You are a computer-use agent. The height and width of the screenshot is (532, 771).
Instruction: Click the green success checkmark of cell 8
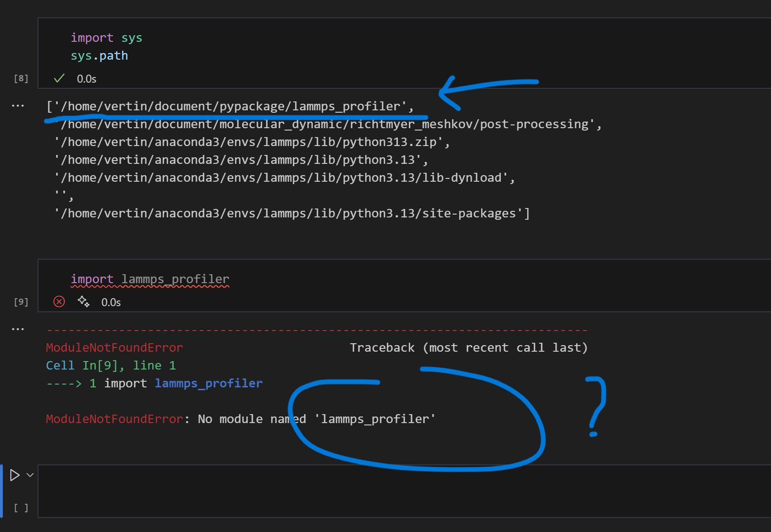pos(59,78)
